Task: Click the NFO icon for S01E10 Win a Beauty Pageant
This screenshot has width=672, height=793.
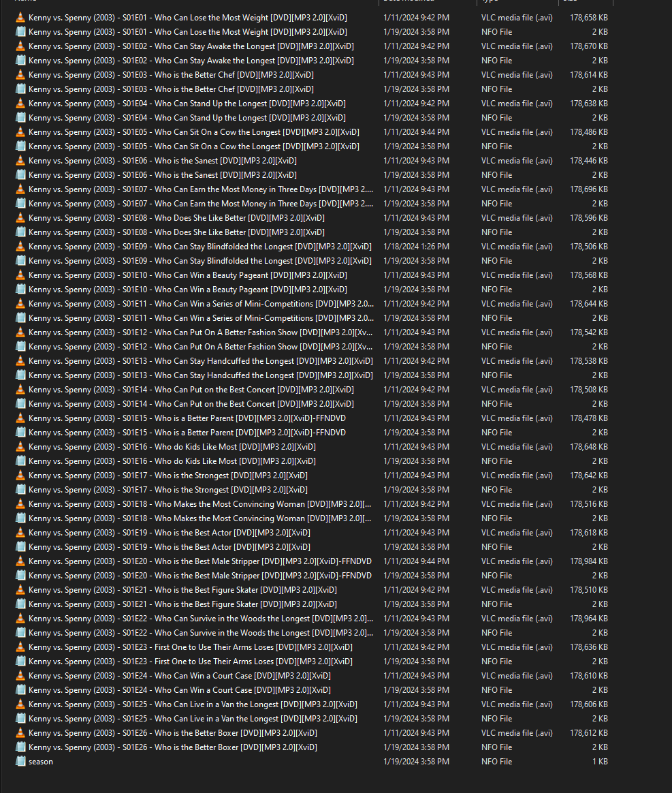Action: (20, 290)
